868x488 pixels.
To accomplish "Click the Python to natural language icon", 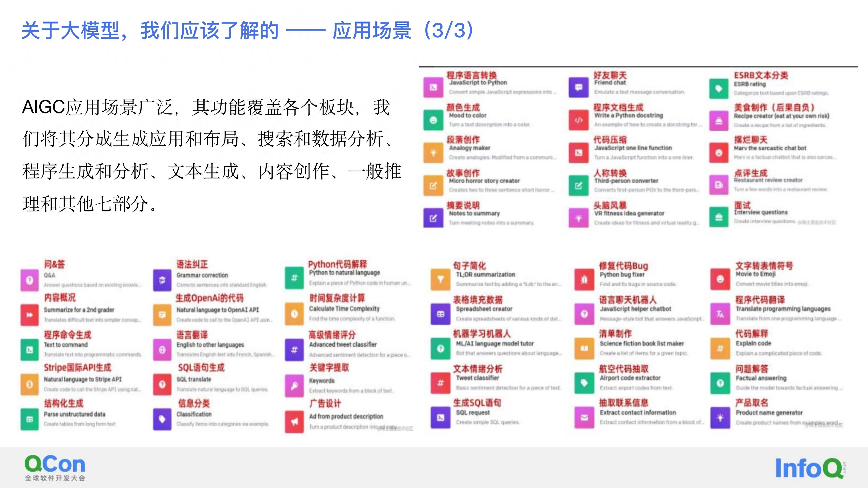I will pyautogui.click(x=294, y=278).
